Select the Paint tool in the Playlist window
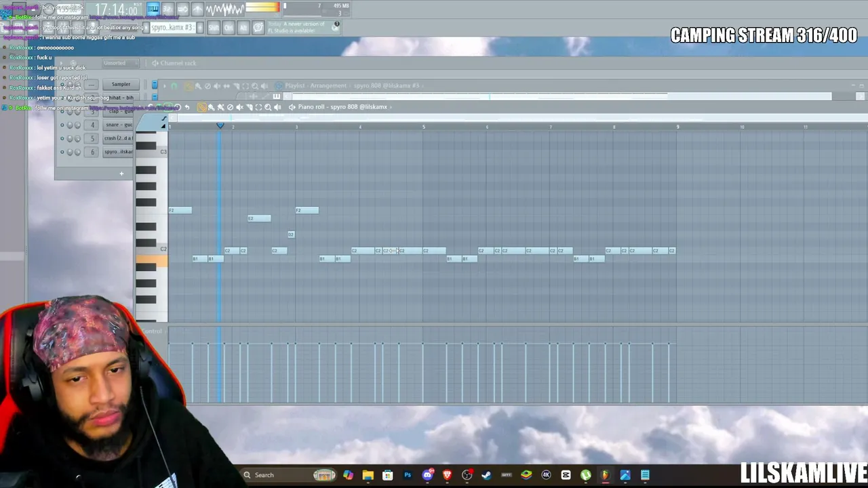 tap(198, 86)
